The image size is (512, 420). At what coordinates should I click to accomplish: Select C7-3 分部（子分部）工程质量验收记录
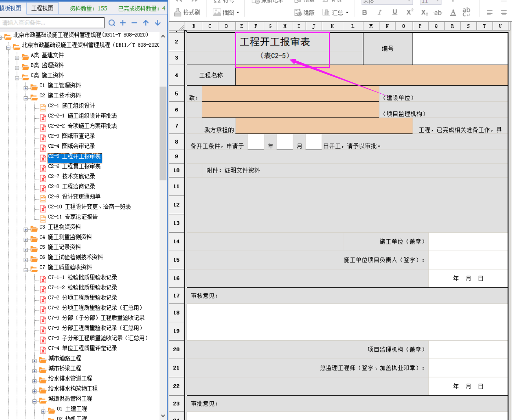(96, 318)
